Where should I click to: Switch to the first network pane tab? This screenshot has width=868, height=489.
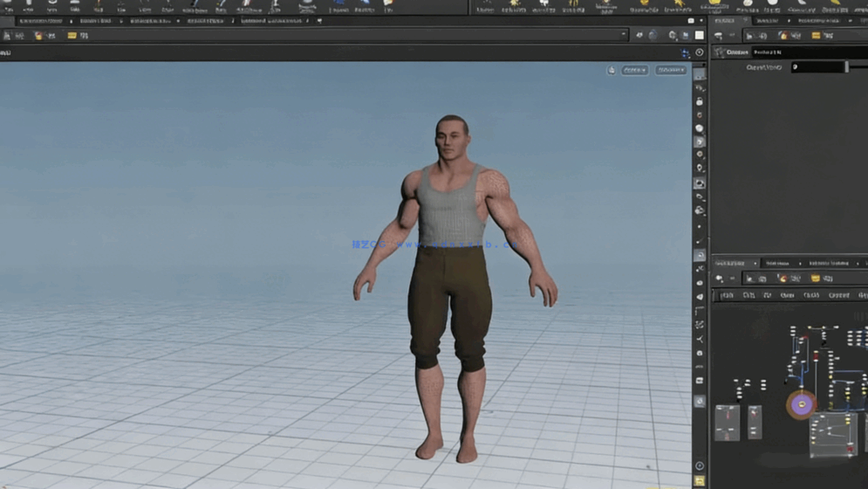[x=729, y=264]
